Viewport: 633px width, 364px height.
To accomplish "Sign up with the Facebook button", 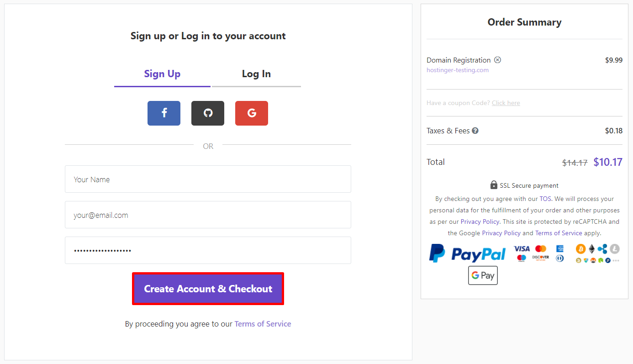I will [164, 113].
